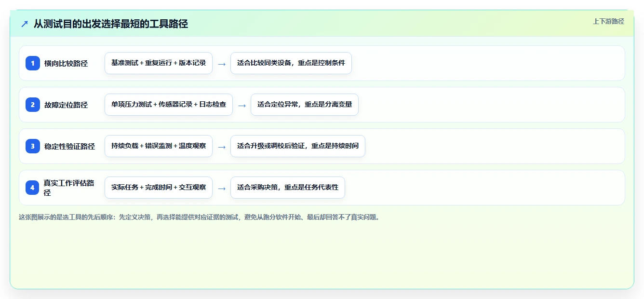Click step badge 2 in 故障定位路径 row
The height and width of the screenshot is (299, 644).
33,105
